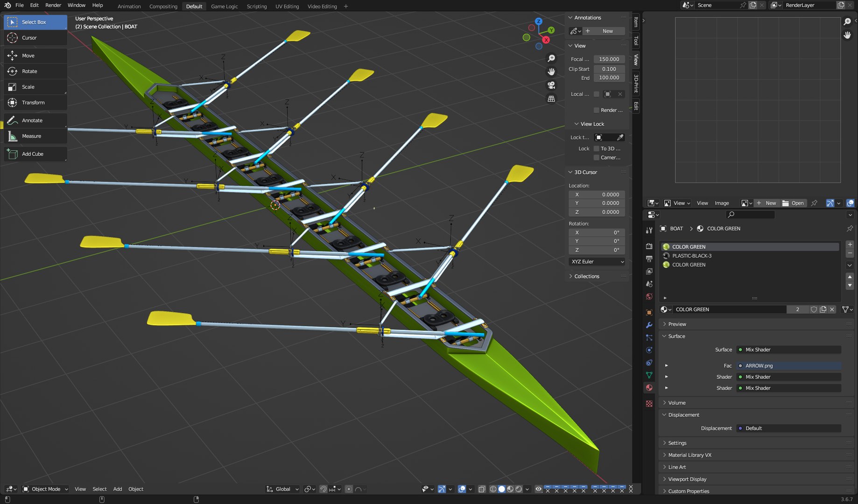The width and height of the screenshot is (858, 504).
Task: Click the Focal Length value slider
Action: pos(609,59)
